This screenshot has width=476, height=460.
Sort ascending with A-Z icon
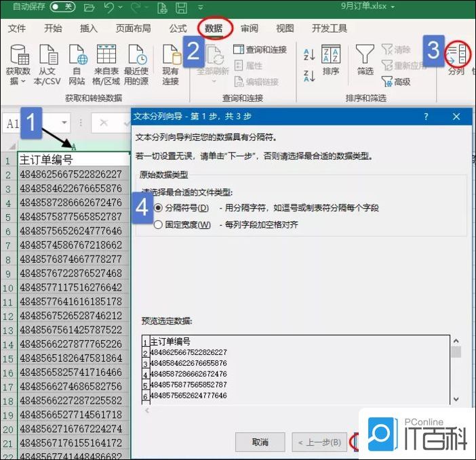(x=309, y=55)
